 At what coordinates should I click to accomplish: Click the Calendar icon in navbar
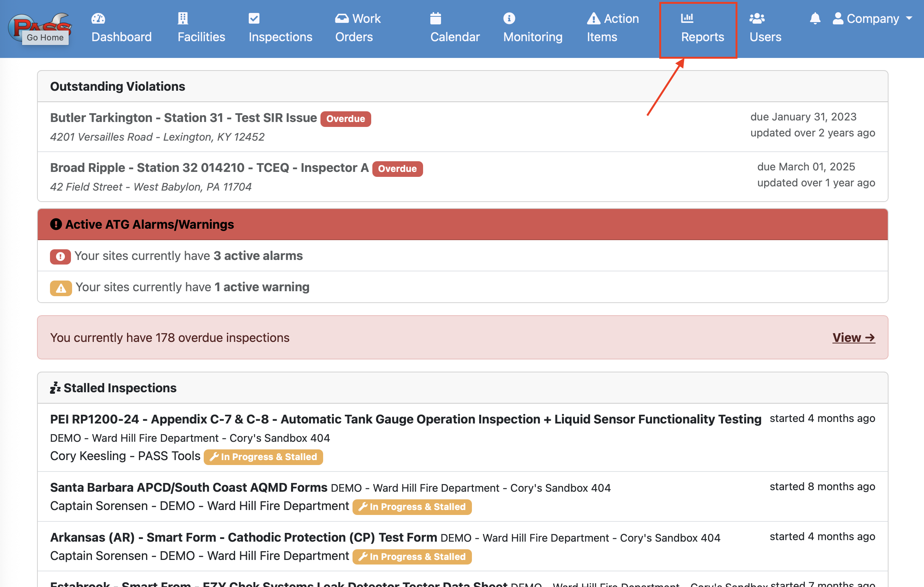point(436,18)
